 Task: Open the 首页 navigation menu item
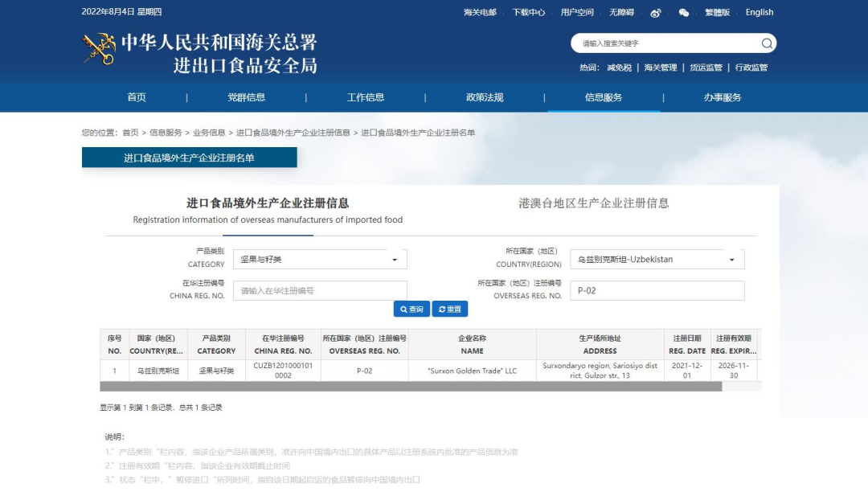click(x=137, y=97)
